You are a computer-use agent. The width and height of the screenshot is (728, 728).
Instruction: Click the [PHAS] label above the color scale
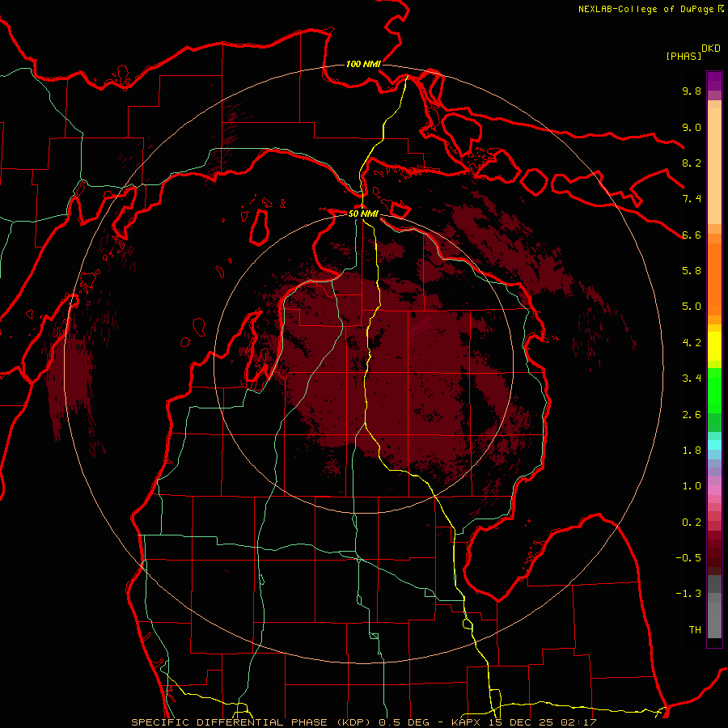684,57
